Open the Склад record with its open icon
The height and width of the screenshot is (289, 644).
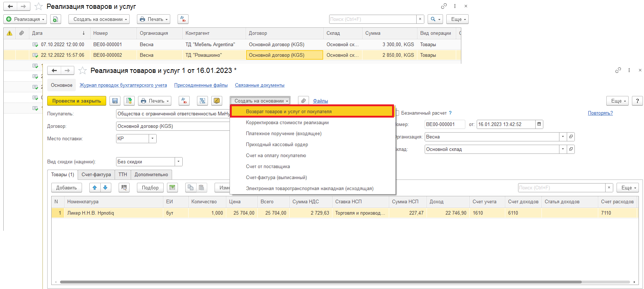[570, 149]
